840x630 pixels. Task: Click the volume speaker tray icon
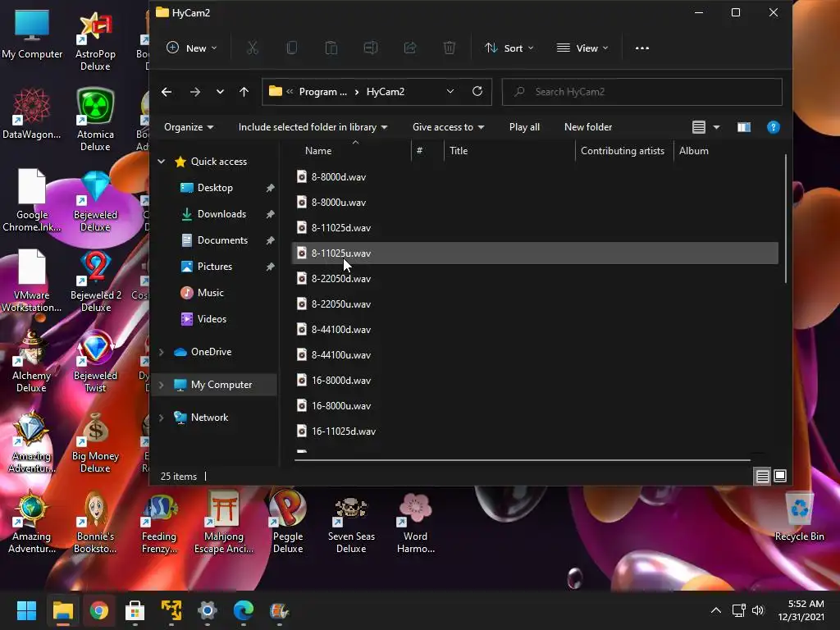tap(757, 610)
